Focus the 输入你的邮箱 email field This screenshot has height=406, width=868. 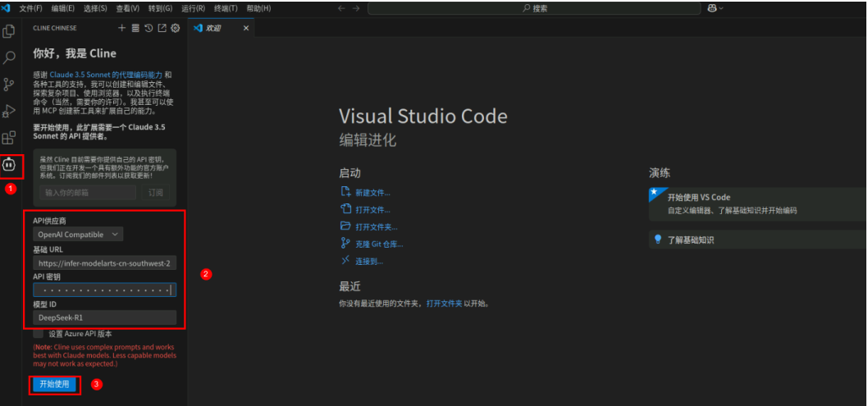coord(88,193)
